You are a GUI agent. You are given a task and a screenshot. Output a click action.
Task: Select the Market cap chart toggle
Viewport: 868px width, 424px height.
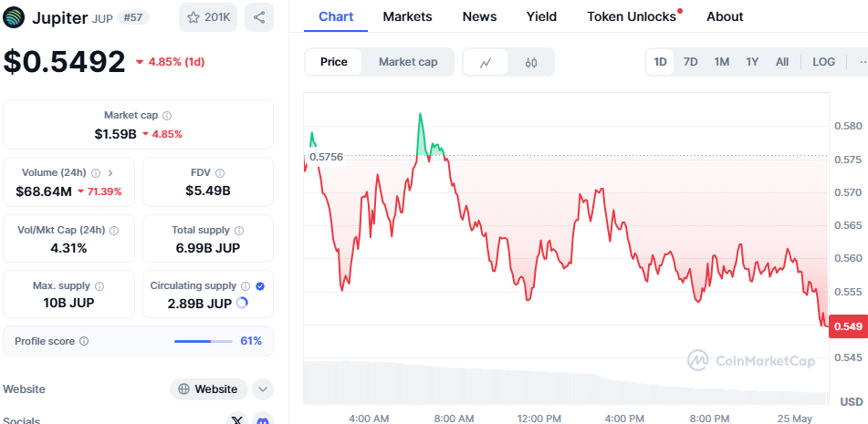click(408, 62)
